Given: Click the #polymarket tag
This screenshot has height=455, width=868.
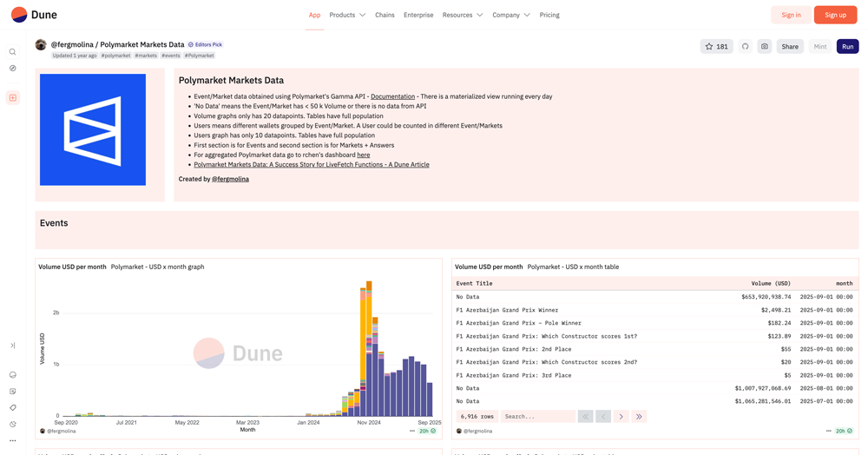Looking at the screenshot, I should (115, 56).
